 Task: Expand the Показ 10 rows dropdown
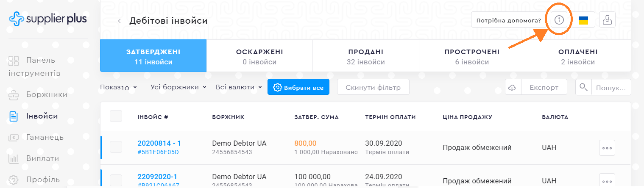pos(119,87)
